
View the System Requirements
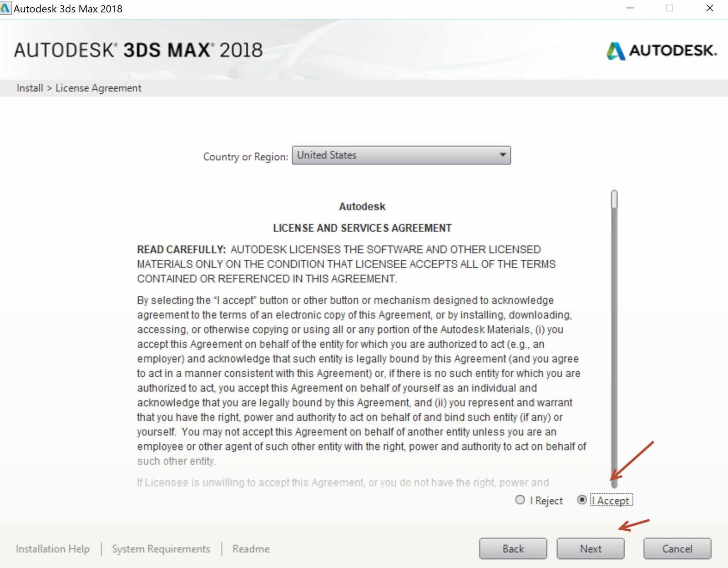(x=161, y=549)
